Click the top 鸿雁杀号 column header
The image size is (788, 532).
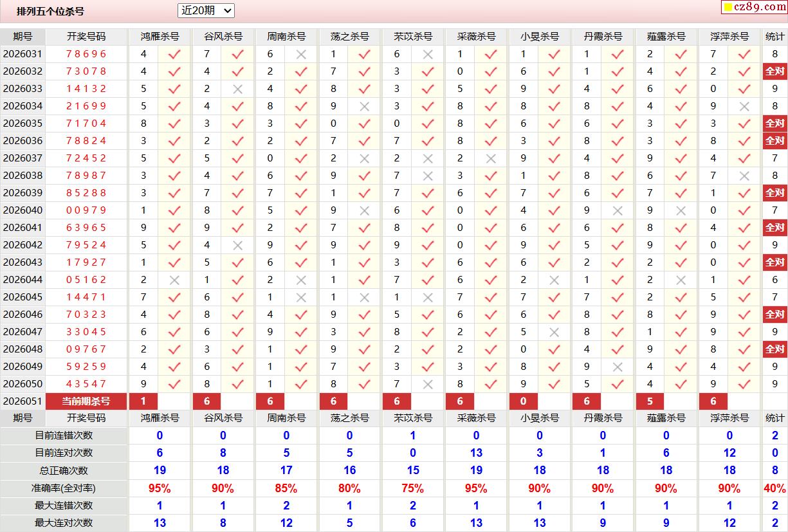tap(160, 37)
